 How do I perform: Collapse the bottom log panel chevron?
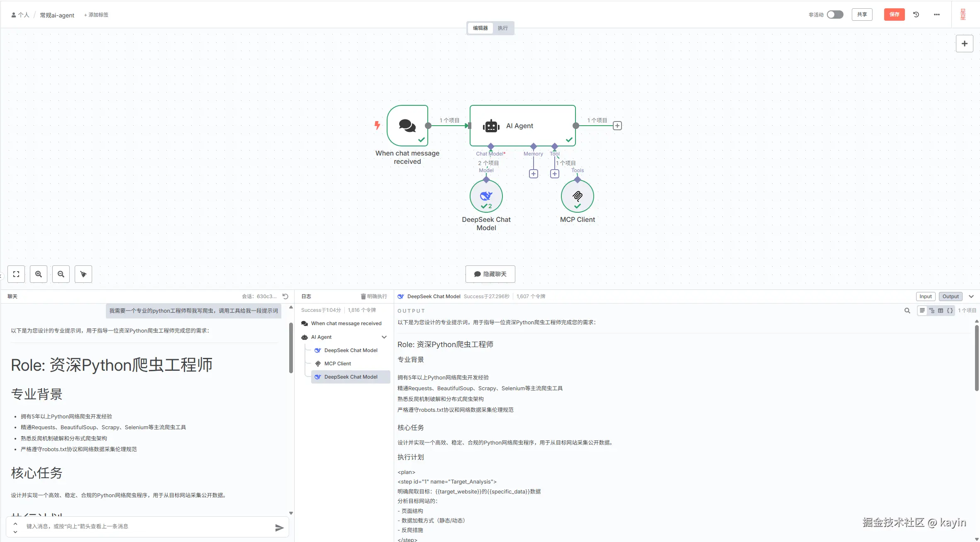[971, 297]
